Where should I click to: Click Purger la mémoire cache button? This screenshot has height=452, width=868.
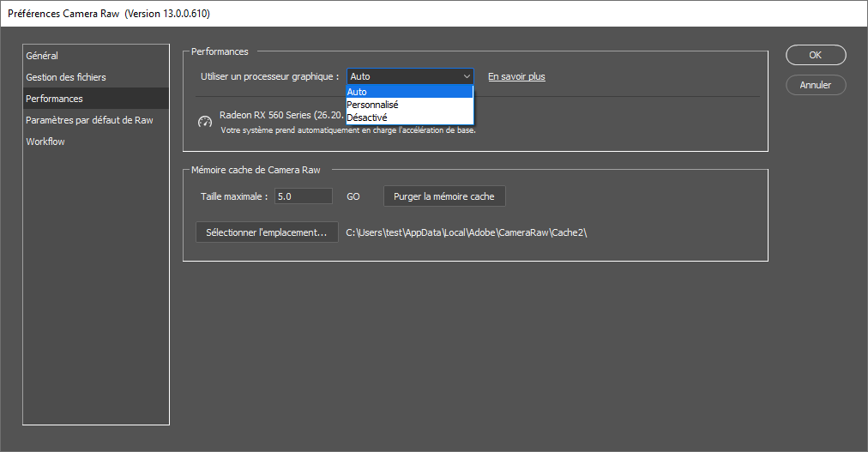point(444,196)
